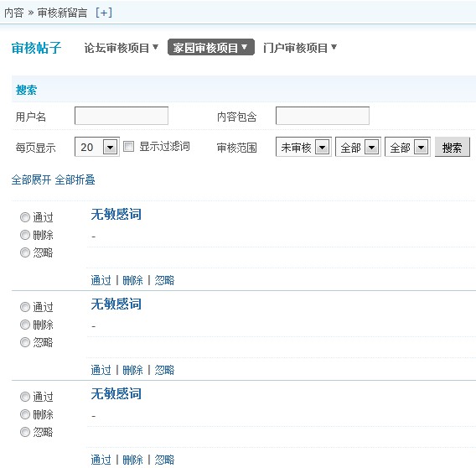Select 删除 radio for the first post

coord(25,235)
